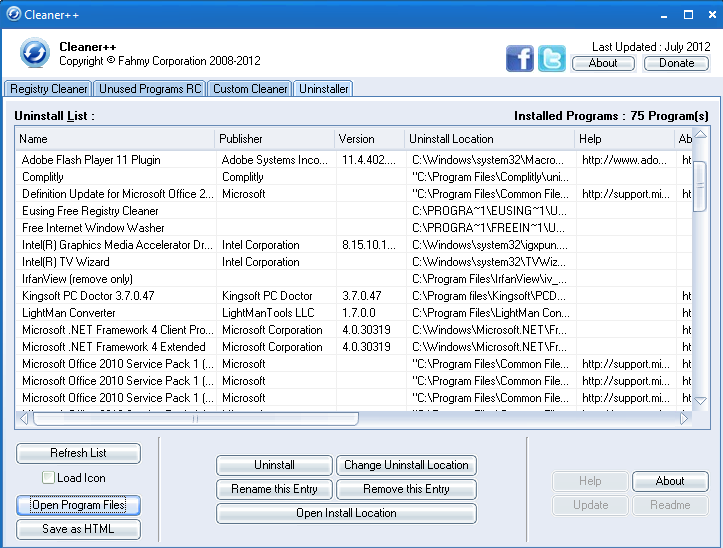Close the Cleaner++ window
The image size is (723, 548).
point(712,15)
